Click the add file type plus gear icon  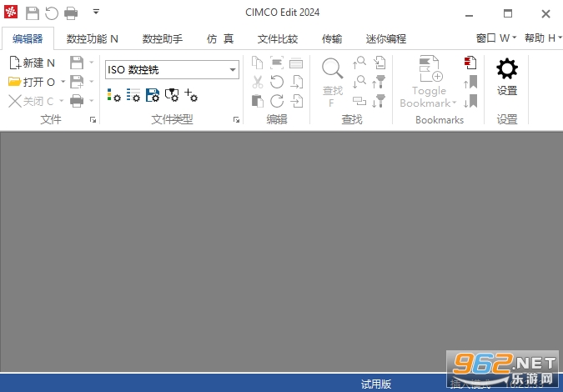point(191,95)
